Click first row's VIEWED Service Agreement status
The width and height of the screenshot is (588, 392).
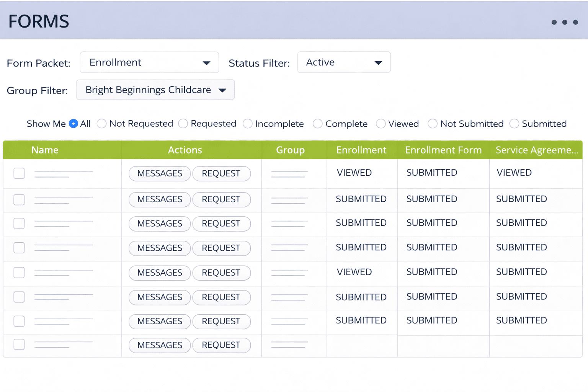tap(514, 173)
